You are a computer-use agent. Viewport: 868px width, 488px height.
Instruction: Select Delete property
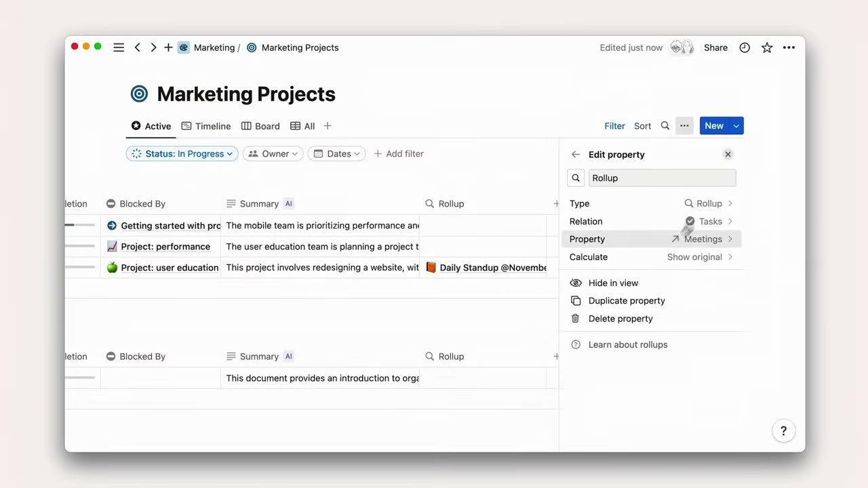tap(620, 319)
